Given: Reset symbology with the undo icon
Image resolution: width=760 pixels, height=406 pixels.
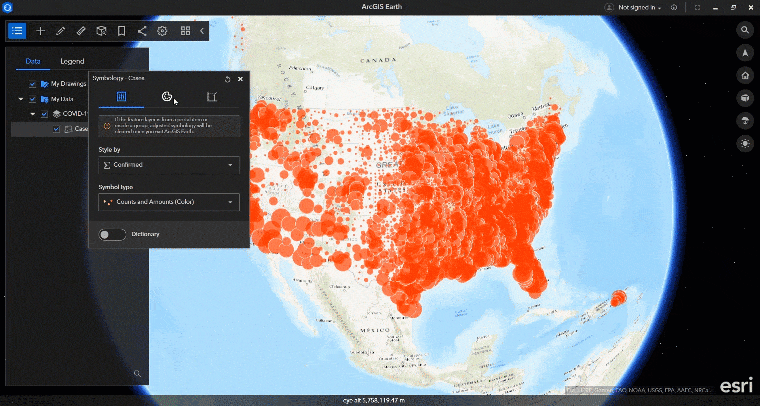Looking at the screenshot, I should pyautogui.click(x=227, y=78).
